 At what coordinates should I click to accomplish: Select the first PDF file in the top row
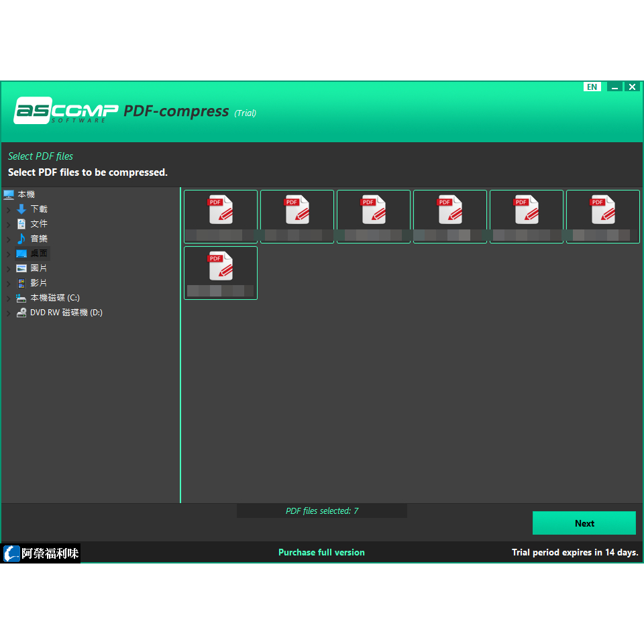pos(221,217)
